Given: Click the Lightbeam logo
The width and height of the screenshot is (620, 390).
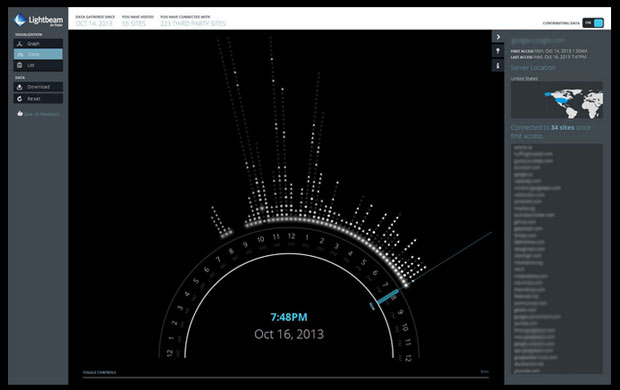Looking at the screenshot, I should tap(38, 20).
